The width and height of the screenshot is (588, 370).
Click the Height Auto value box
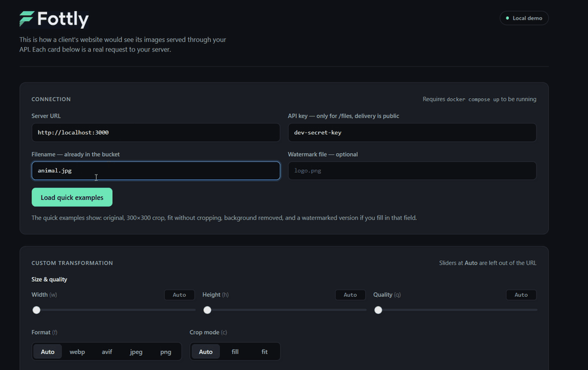tap(350, 295)
